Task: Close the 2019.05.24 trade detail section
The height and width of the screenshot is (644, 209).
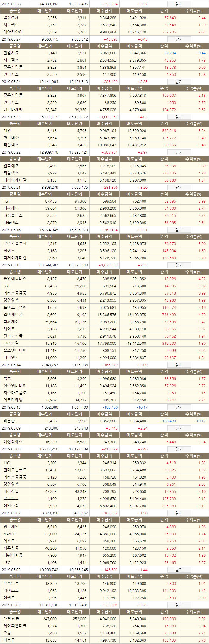Action: [179, 82]
